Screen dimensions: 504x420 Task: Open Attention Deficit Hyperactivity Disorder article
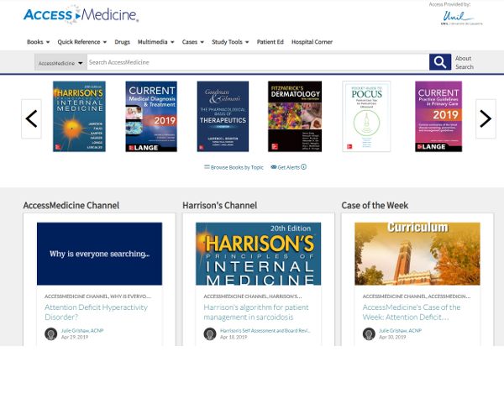tap(96, 312)
